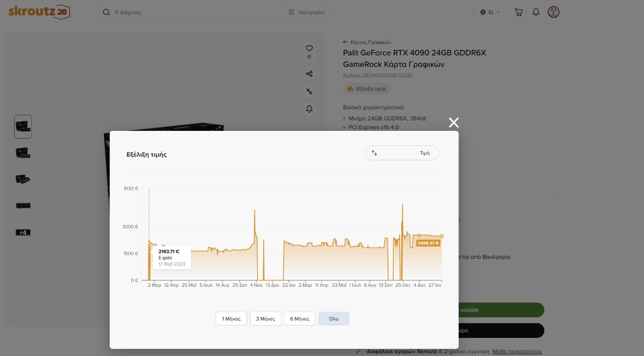
Task: Select the second product thumbnail
Action: 23,153
